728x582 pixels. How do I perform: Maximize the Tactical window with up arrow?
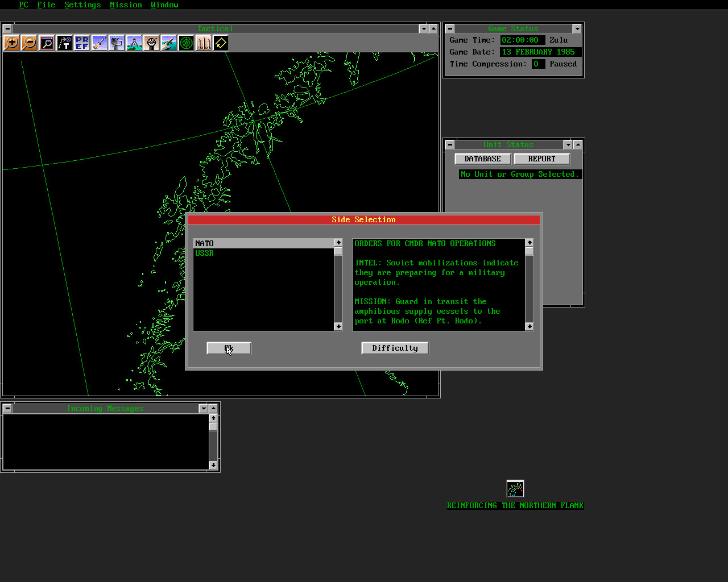(433, 28)
